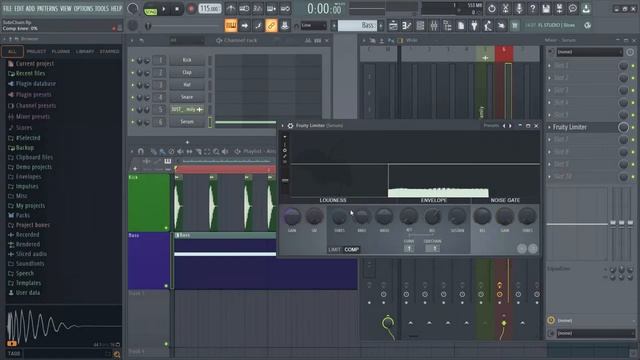This screenshot has width=640, height=360.
Task: Open the pattern selector showing Bass
Action: pos(358,25)
